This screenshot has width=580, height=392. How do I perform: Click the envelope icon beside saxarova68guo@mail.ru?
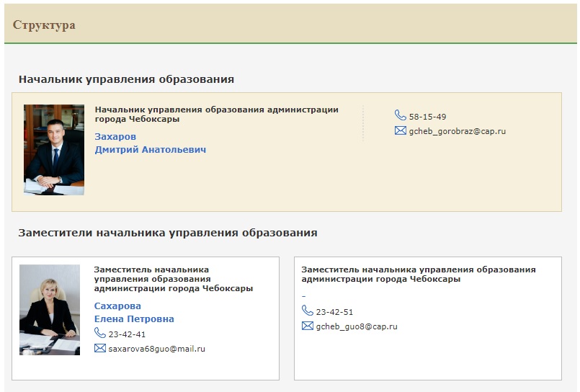tap(100, 348)
